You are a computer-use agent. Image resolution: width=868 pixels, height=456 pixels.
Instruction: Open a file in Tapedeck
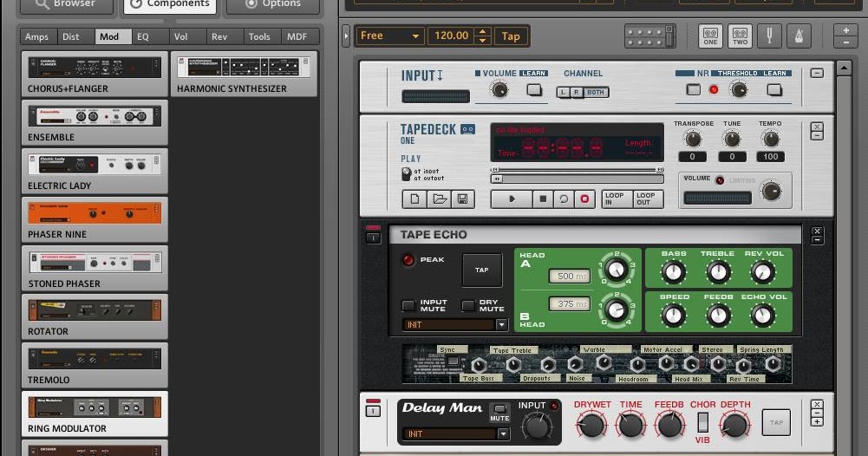click(440, 199)
